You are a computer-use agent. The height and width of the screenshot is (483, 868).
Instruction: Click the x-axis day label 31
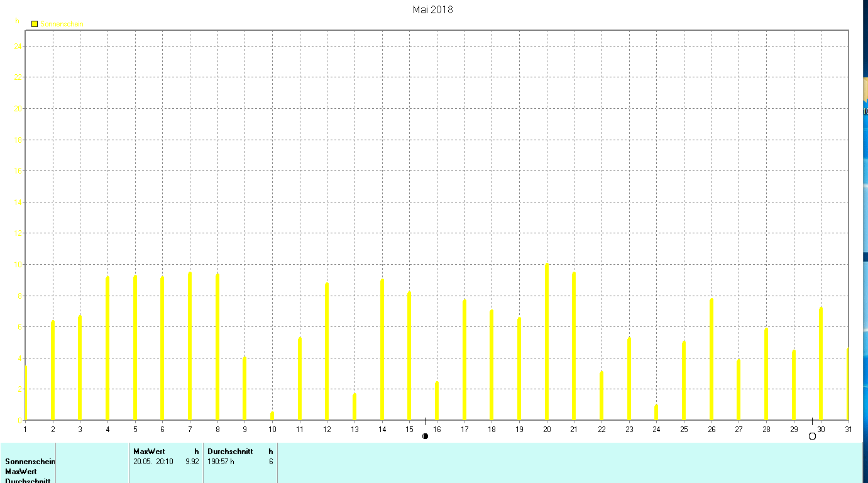pos(849,430)
